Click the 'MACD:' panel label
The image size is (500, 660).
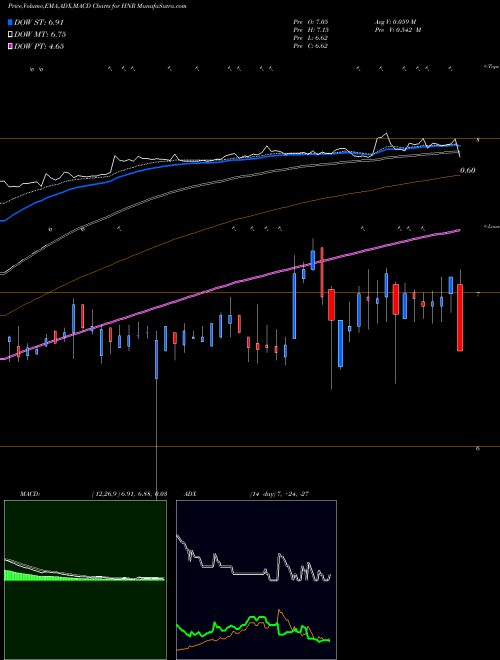(30, 494)
